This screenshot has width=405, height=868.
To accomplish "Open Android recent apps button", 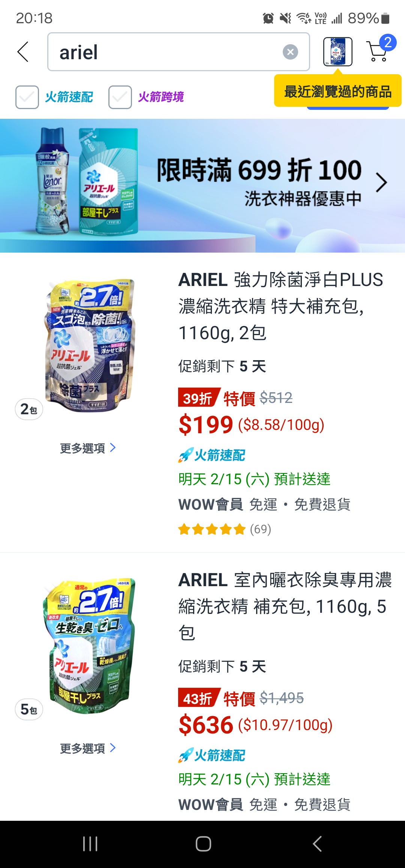I will (90, 844).
